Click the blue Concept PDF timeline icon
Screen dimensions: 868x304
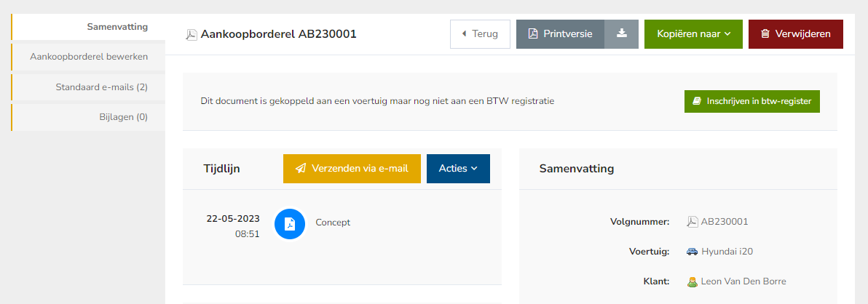(x=290, y=223)
